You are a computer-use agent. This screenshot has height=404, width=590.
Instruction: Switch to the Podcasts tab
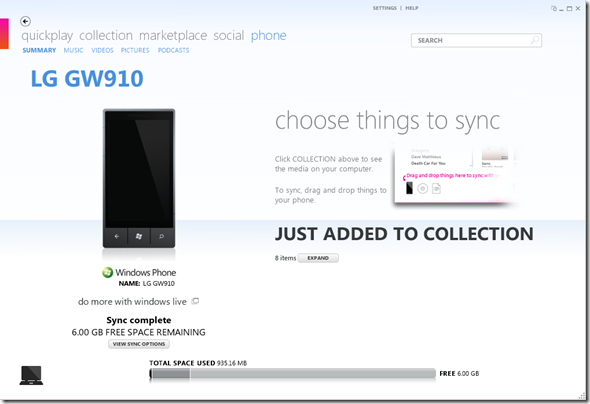click(x=173, y=50)
